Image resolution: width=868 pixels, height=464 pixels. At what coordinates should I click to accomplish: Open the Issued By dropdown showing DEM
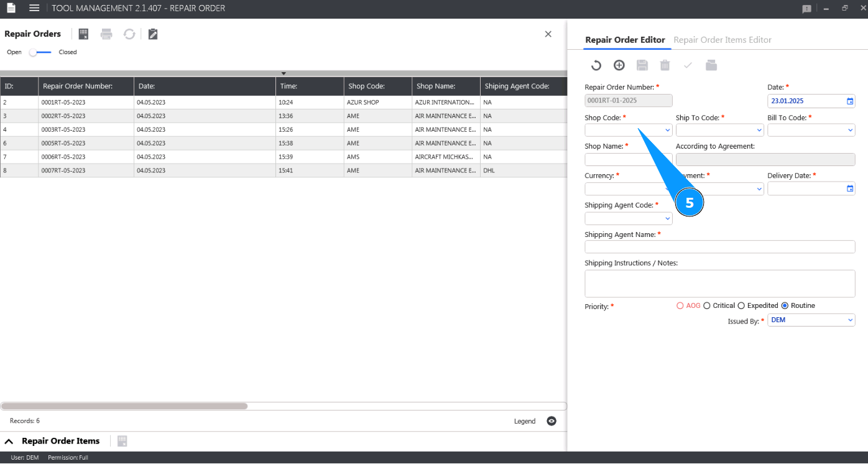coord(851,320)
